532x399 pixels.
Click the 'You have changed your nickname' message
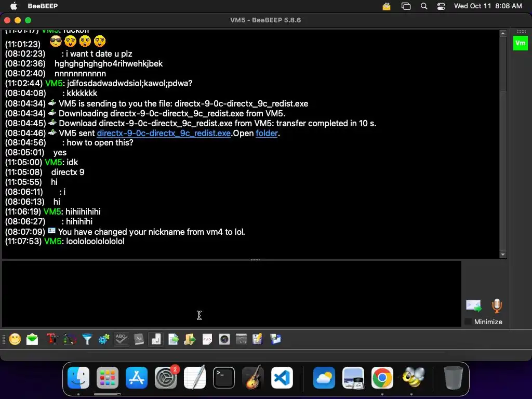tap(151, 232)
